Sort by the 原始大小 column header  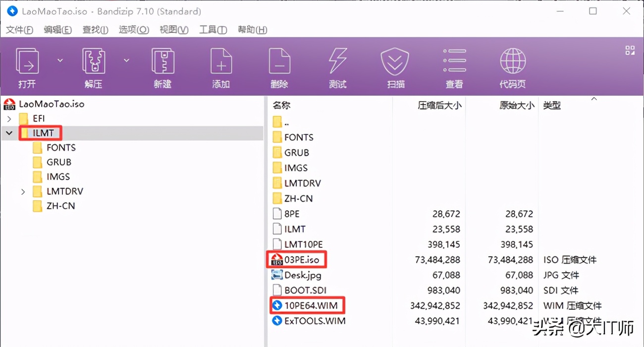click(517, 105)
